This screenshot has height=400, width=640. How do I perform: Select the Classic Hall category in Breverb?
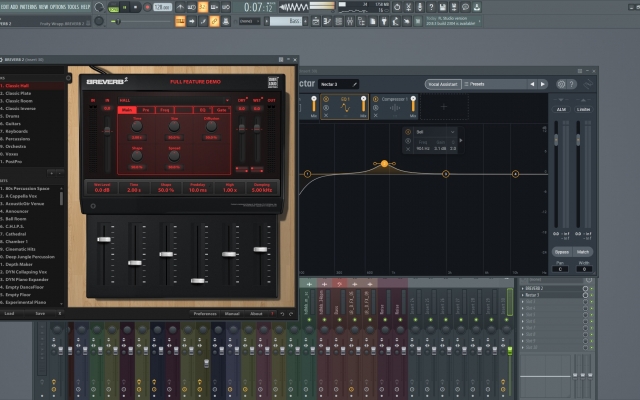(x=32, y=86)
